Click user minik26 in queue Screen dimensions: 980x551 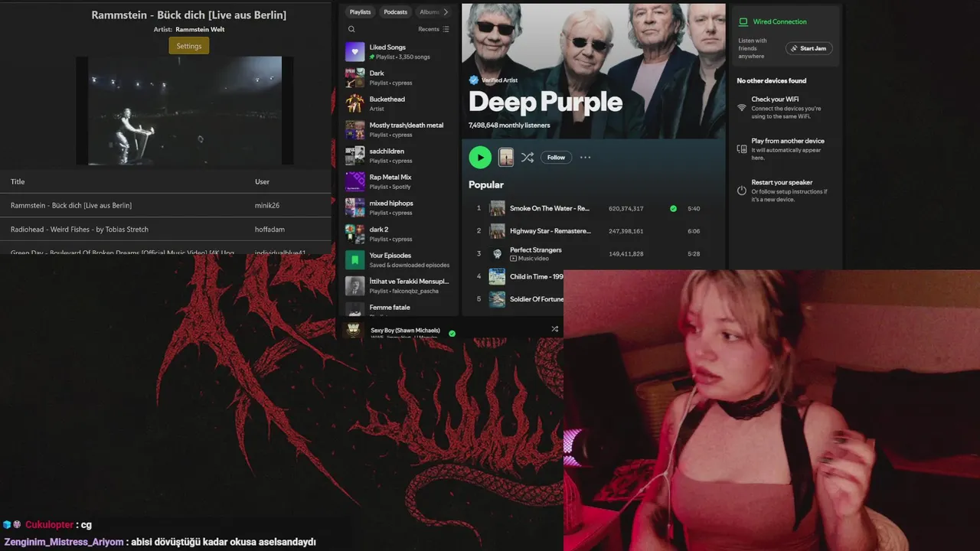(x=267, y=205)
